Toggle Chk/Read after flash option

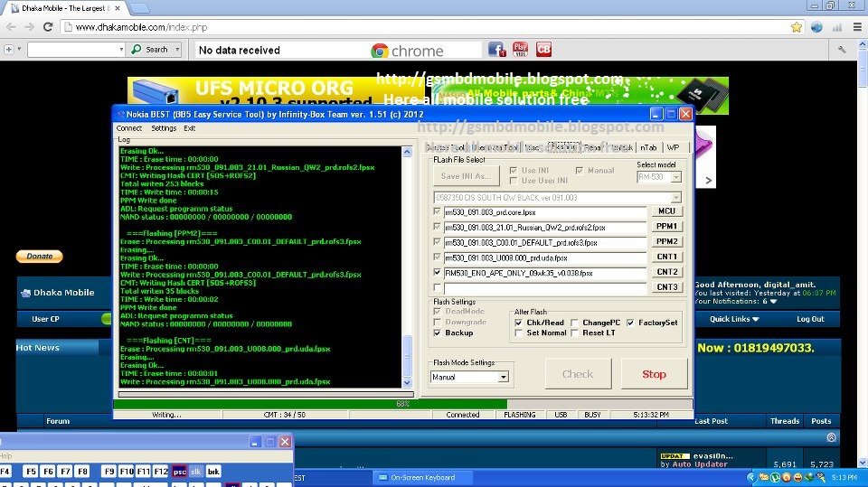tap(518, 322)
